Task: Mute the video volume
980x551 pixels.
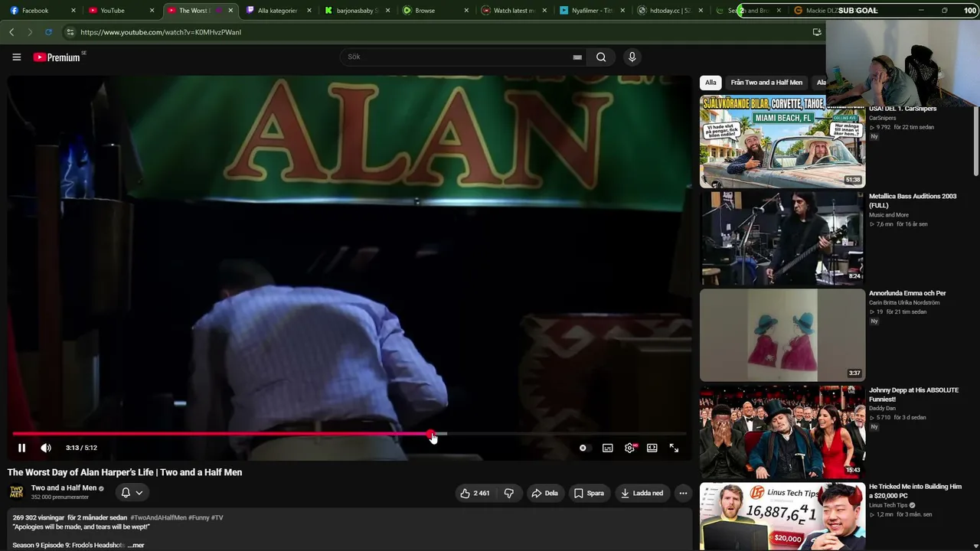Action: click(x=46, y=448)
